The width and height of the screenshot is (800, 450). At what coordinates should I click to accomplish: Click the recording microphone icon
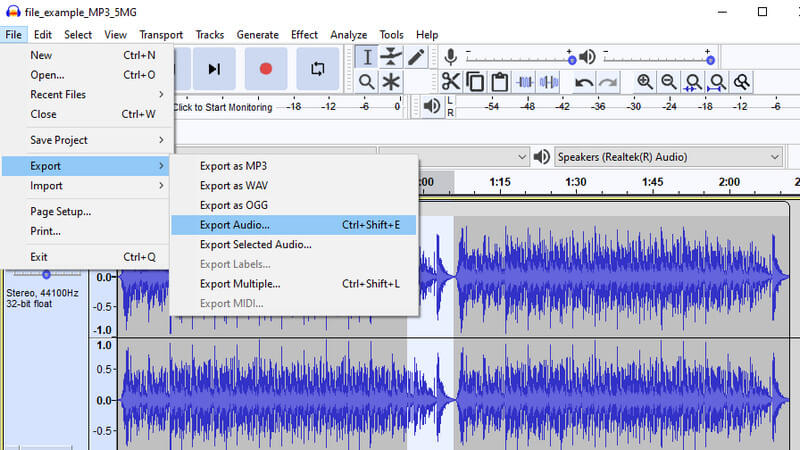(451, 57)
